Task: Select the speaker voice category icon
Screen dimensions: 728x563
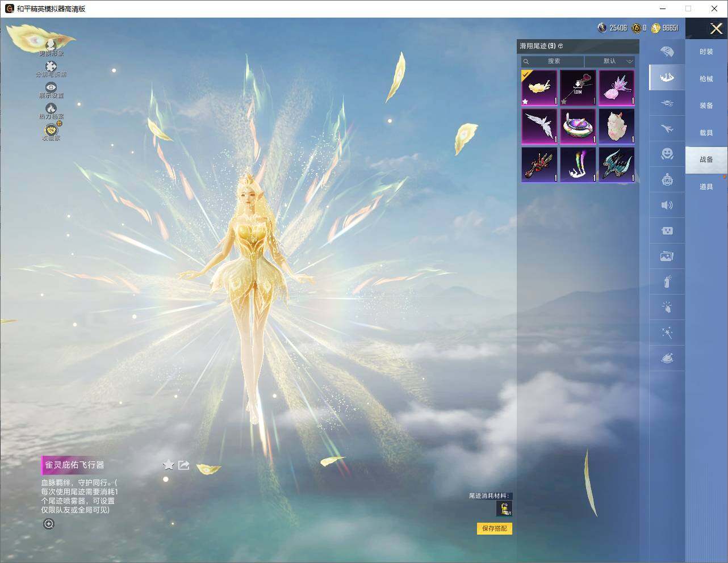Action: pos(667,205)
